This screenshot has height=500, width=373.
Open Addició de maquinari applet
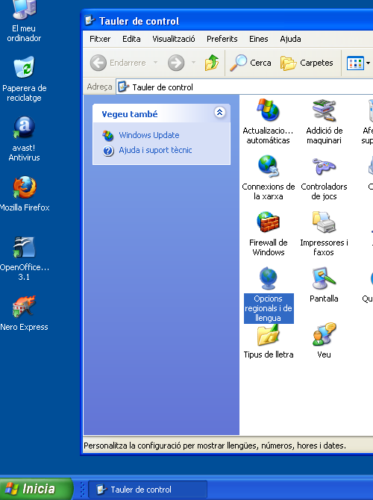(324, 121)
